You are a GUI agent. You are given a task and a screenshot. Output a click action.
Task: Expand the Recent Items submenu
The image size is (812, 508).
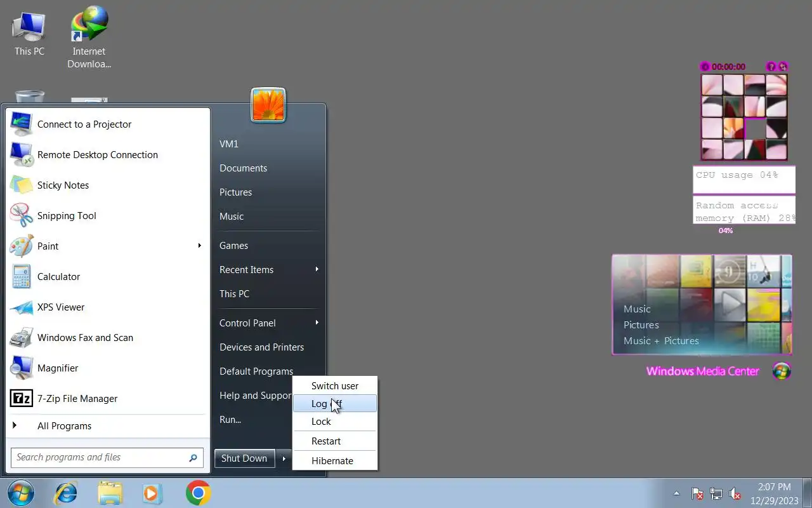pyautogui.click(x=317, y=269)
